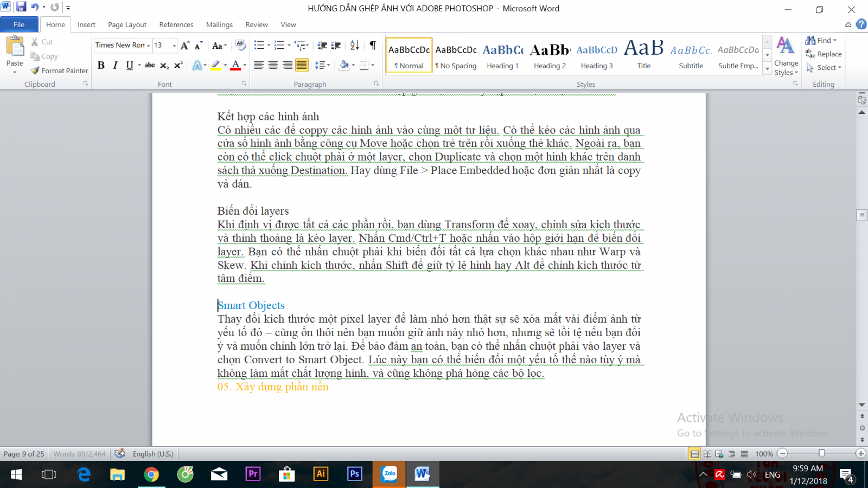Click the Save icon in quick access toolbar
The height and width of the screenshot is (488, 868).
click(x=21, y=7)
